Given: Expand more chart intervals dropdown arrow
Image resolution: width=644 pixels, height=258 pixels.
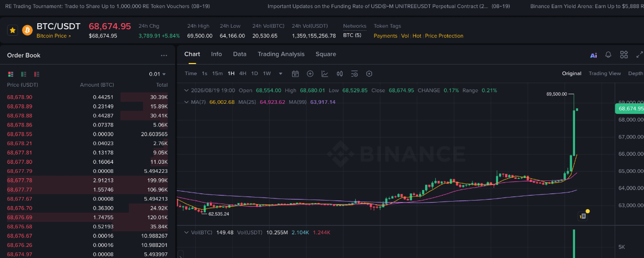Looking at the screenshot, I should 281,74.
